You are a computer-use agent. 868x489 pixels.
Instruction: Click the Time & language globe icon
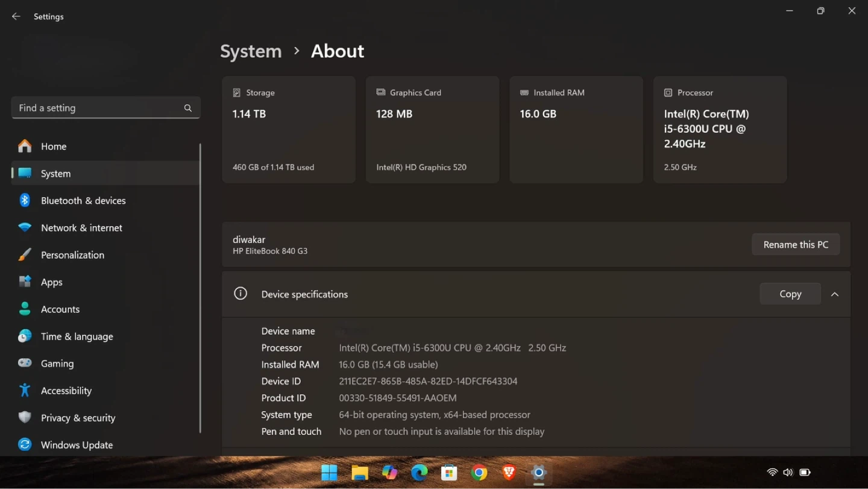point(25,336)
